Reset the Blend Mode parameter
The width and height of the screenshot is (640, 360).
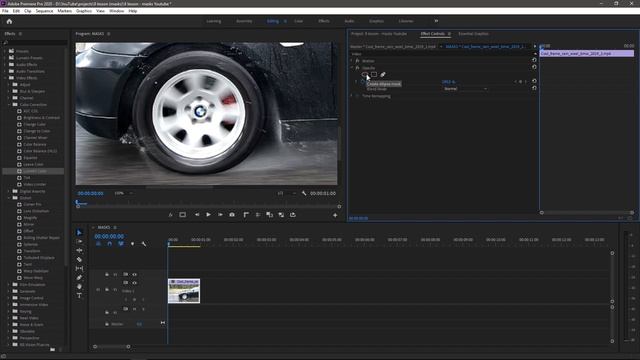pos(534,88)
